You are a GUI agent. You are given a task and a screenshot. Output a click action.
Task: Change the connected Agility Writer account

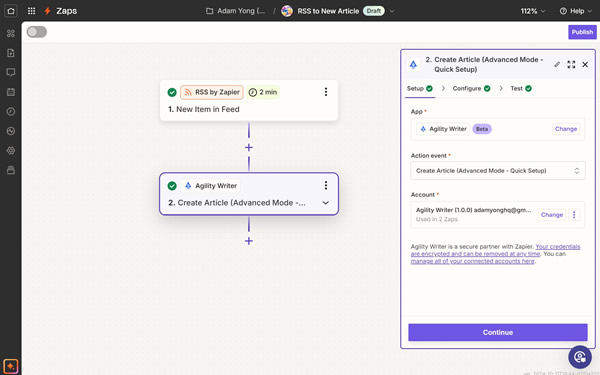pos(552,215)
